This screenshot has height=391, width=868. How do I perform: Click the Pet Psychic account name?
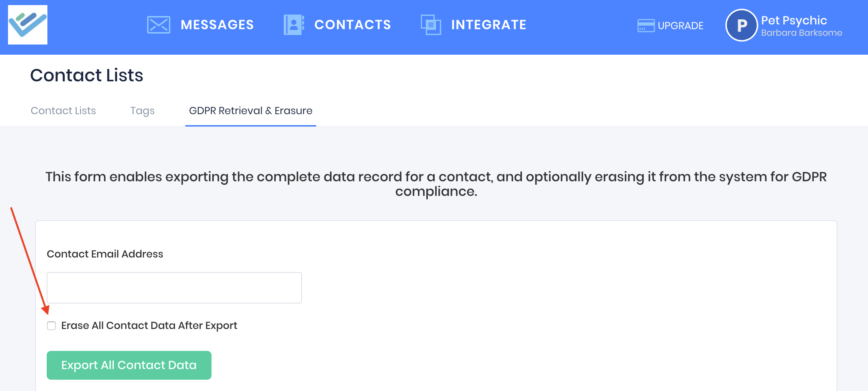pos(794,20)
